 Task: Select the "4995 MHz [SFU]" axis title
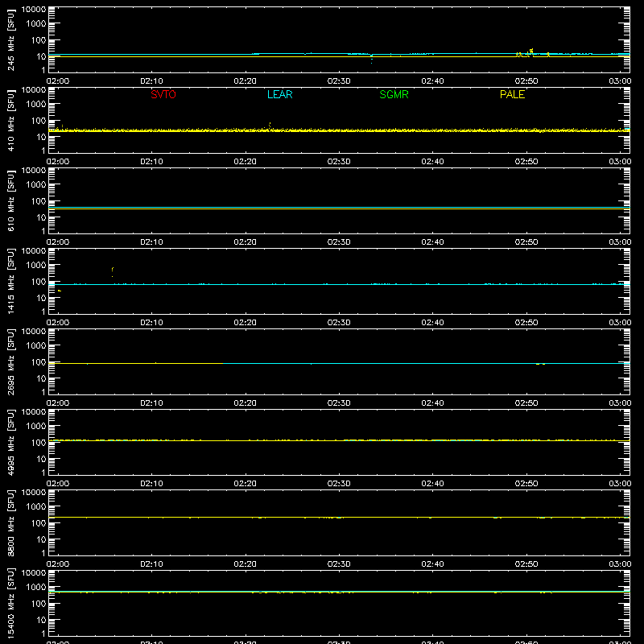point(10,442)
